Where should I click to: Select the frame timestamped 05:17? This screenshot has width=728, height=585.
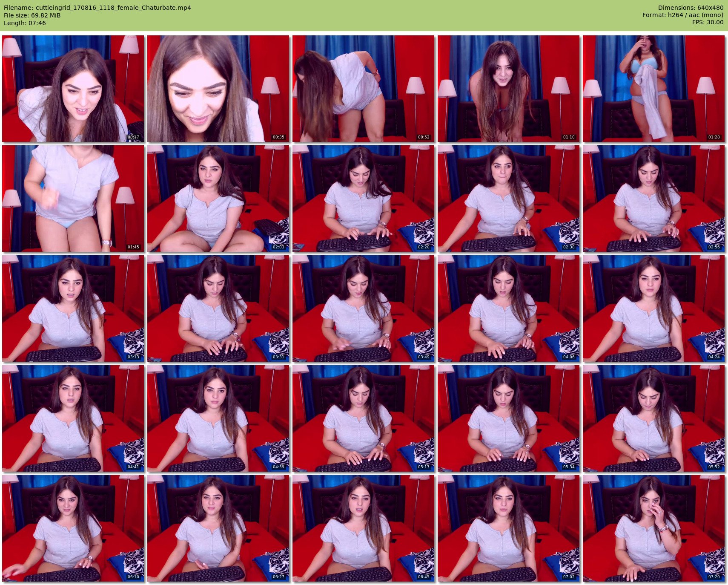(363, 418)
